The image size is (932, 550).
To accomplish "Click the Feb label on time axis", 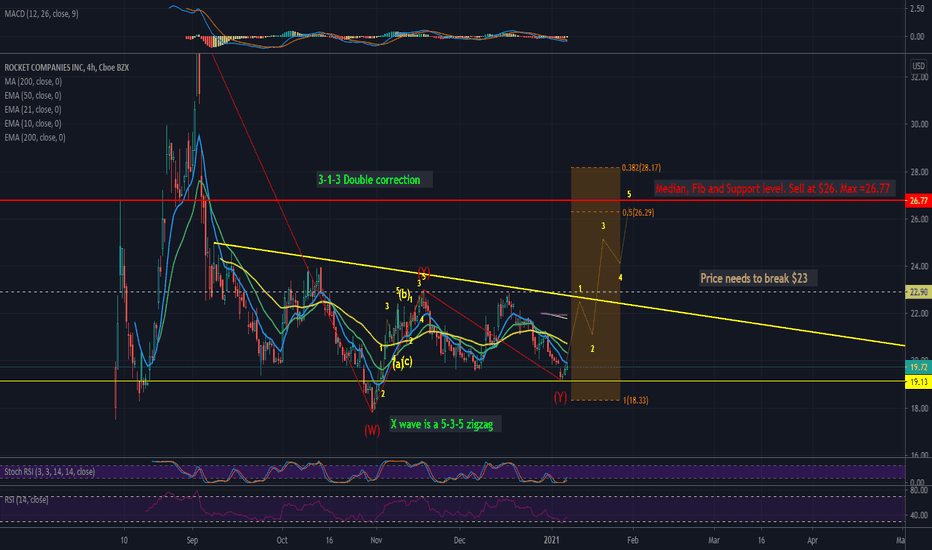I will coord(633,540).
